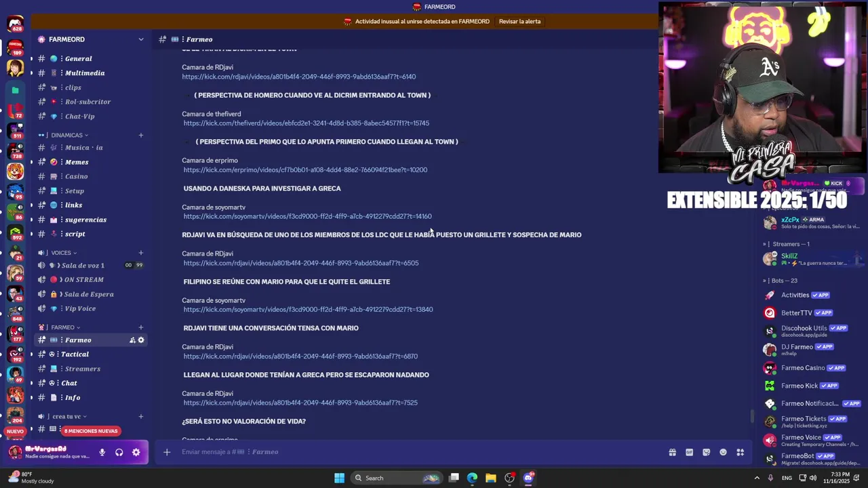Open the apps launcher in message bar
Viewport: 868px width, 488px height.
pyautogui.click(x=741, y=452)
